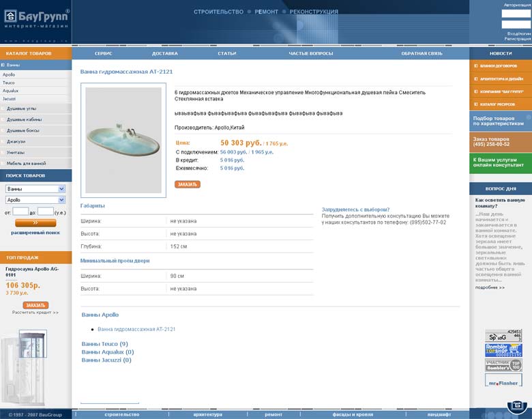Click footer ремонт link
This screenshot has width=532, height=419.
pyautogui.click(x=274, y=415)
